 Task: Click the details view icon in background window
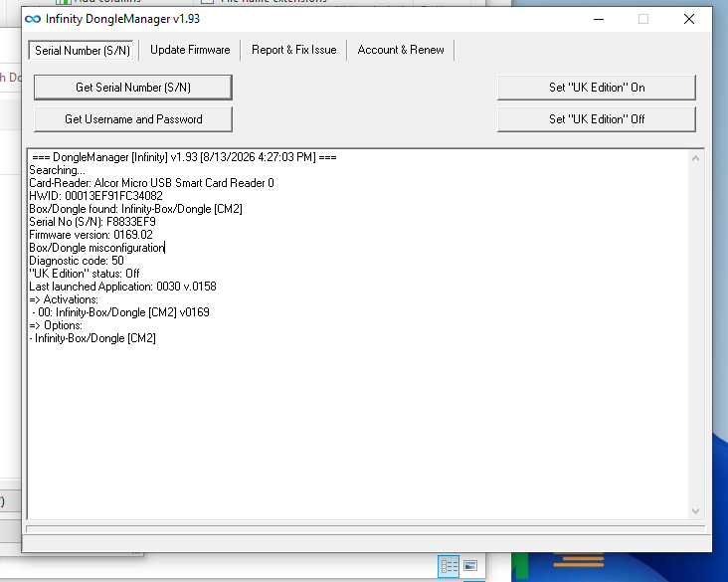click(x=449, y=566)
